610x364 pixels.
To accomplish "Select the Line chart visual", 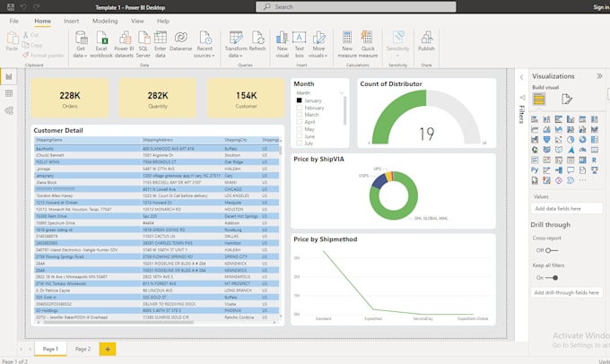I will tap(535, 129).
